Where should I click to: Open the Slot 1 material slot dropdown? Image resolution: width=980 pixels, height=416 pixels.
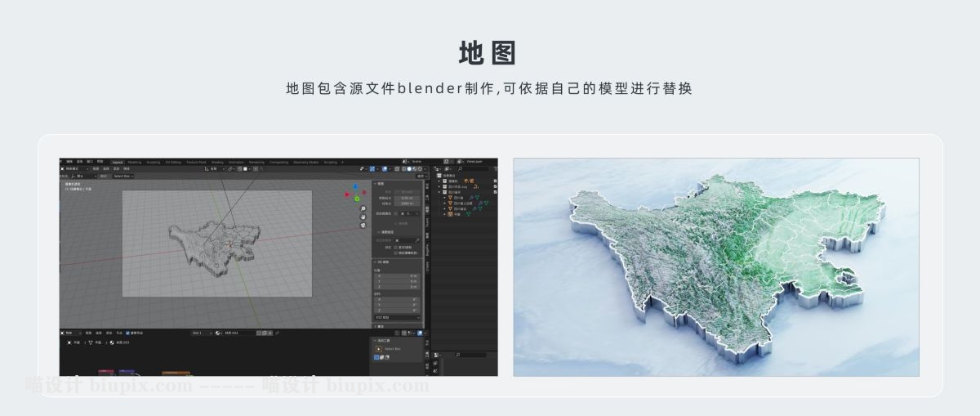(x=201, y=333)
